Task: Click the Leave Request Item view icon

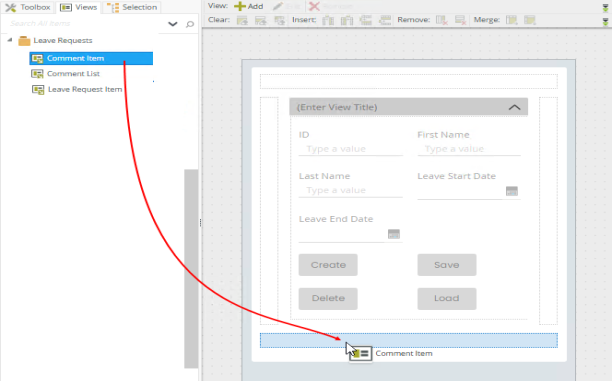Action: tap(38, 90)
